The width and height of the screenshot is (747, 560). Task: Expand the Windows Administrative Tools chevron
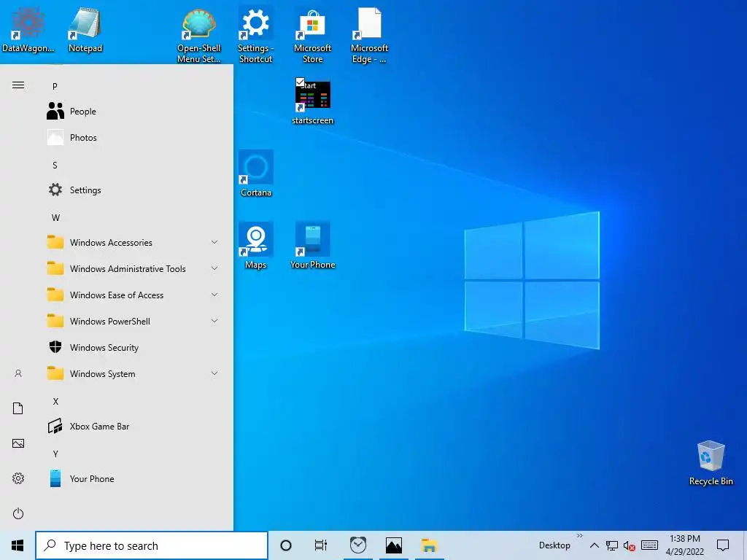(214, 268)
